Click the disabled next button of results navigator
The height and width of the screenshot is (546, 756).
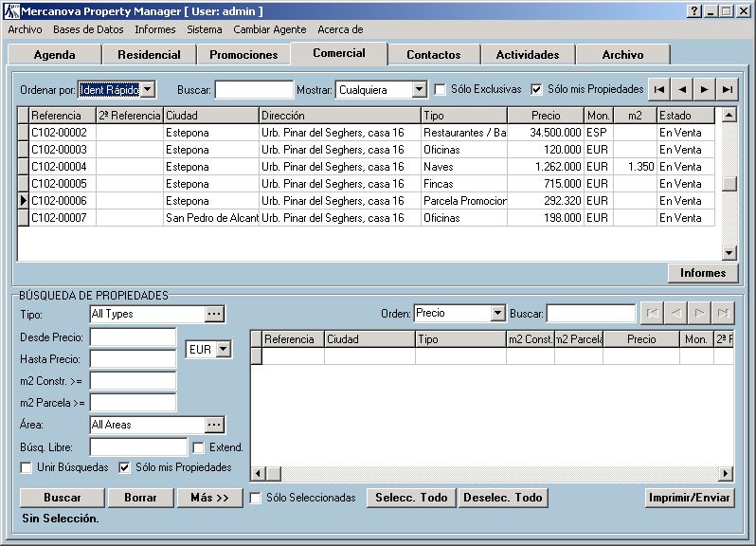[699, 314]
